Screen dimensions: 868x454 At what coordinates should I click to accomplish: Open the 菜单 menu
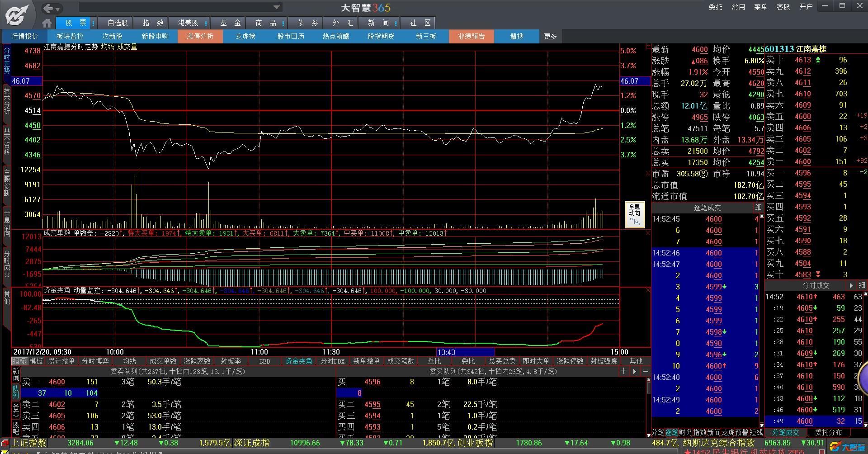[760, 7]
